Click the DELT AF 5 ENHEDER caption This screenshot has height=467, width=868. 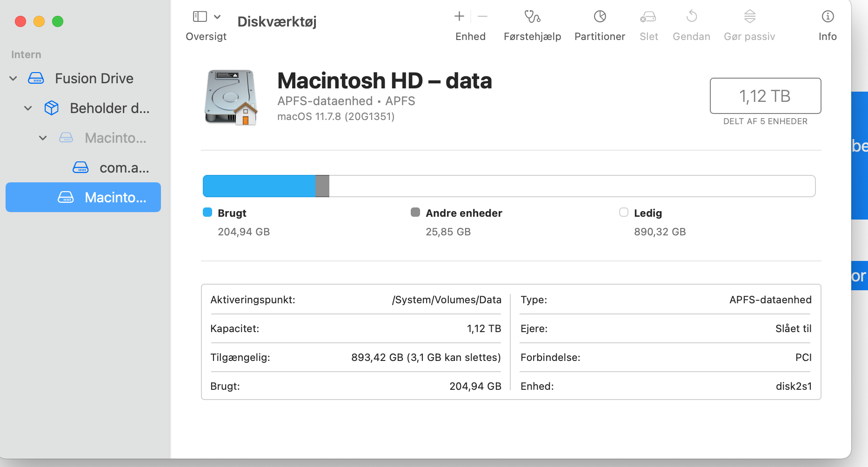pos(765,121)
